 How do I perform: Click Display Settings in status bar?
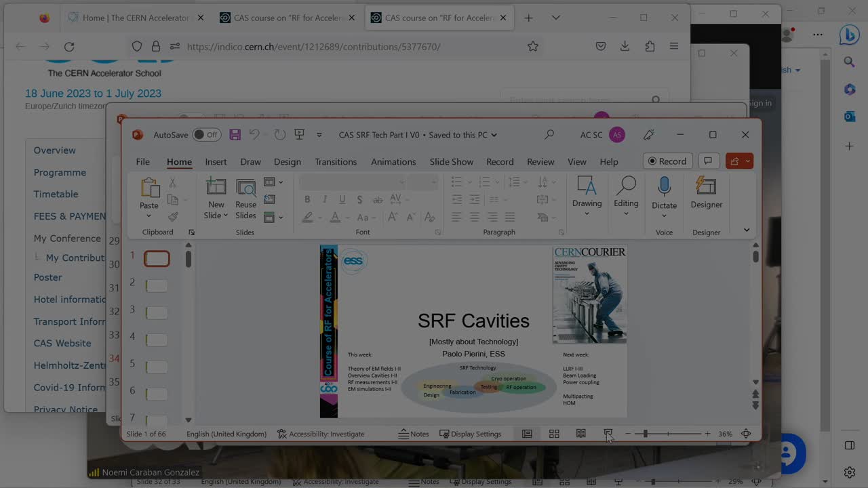coord(471,434)
